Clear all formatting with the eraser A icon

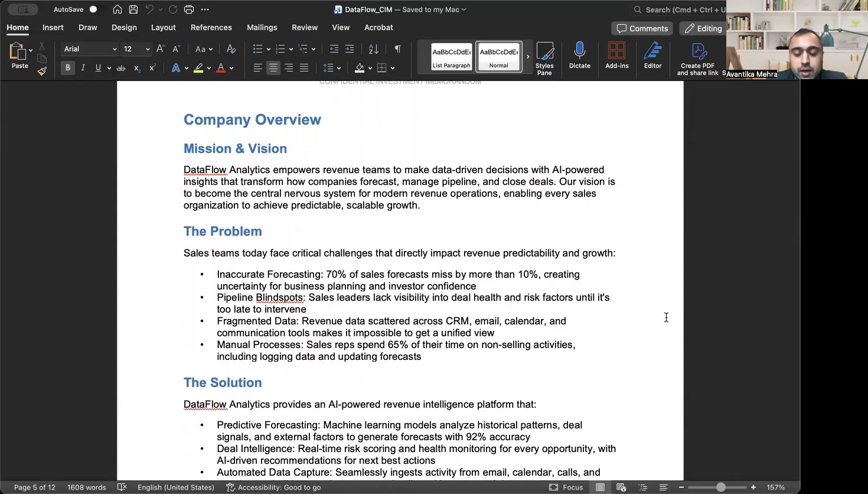pos(231,49)
